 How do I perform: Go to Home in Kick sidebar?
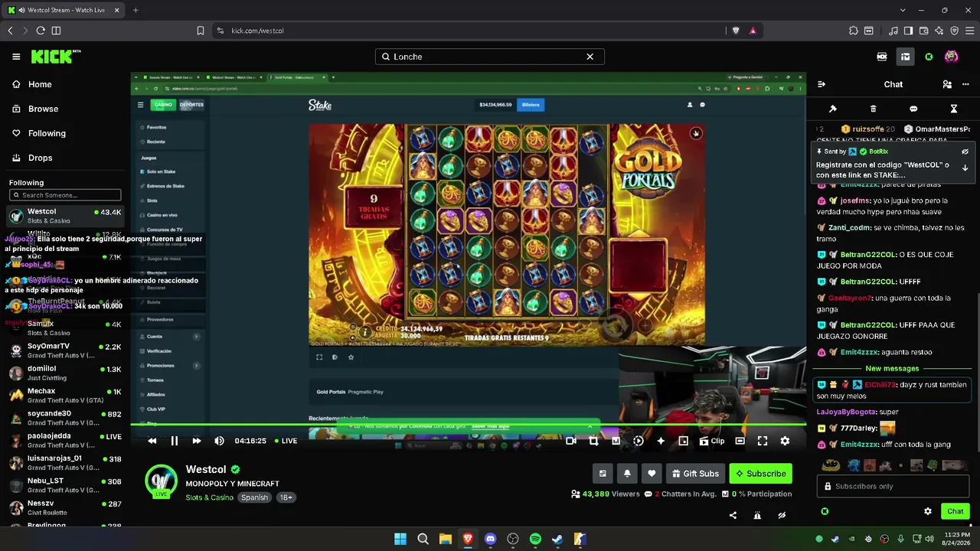[x=32, y=84]
